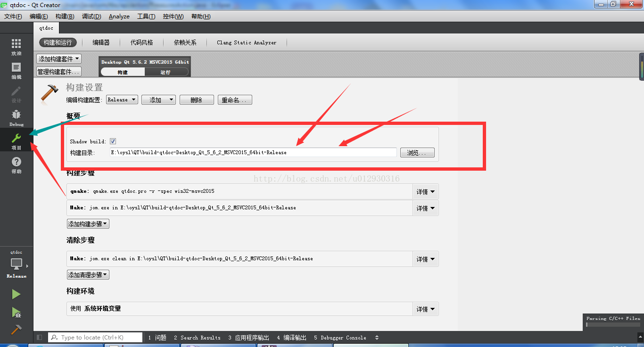Open the 编辑(E) menu

point(39,17)
